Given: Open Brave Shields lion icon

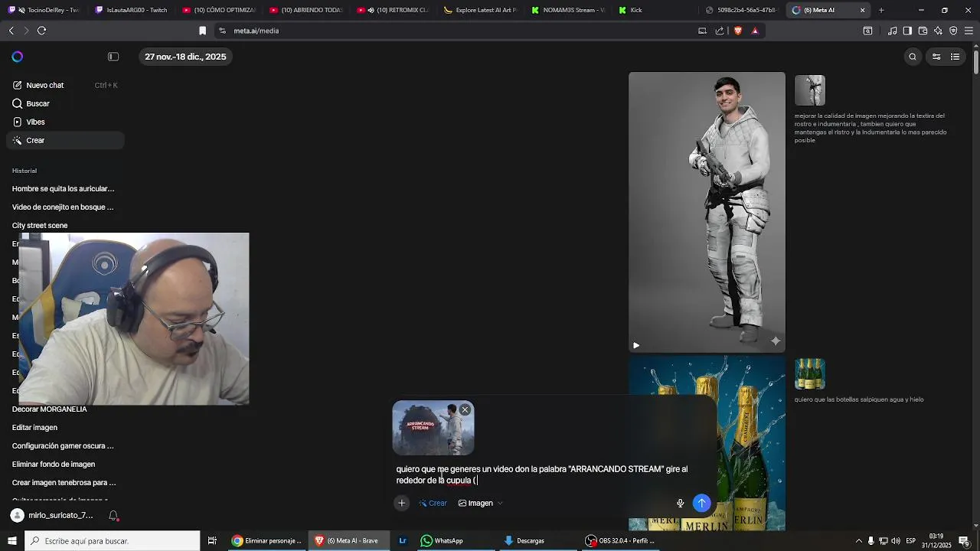Looking at the screenshot, I should 738,31.
